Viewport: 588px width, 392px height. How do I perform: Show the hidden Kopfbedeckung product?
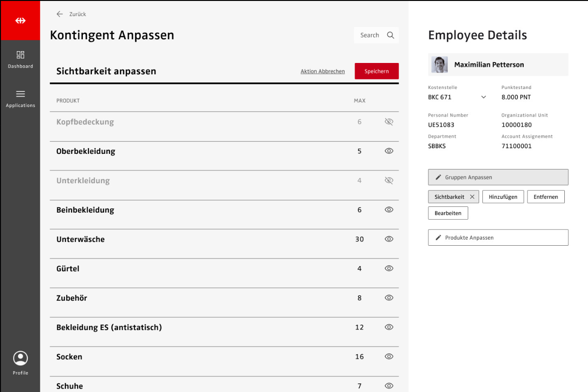coord(389,122)
